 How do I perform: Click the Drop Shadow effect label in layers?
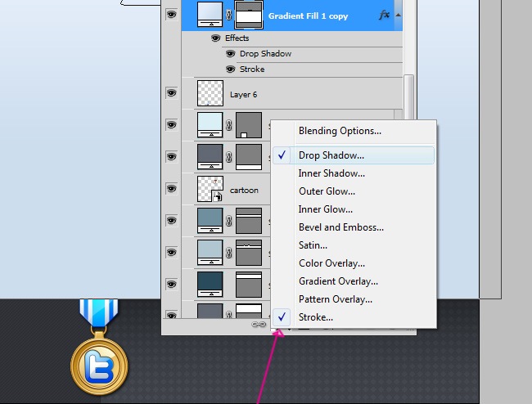(x=265, y=53)
